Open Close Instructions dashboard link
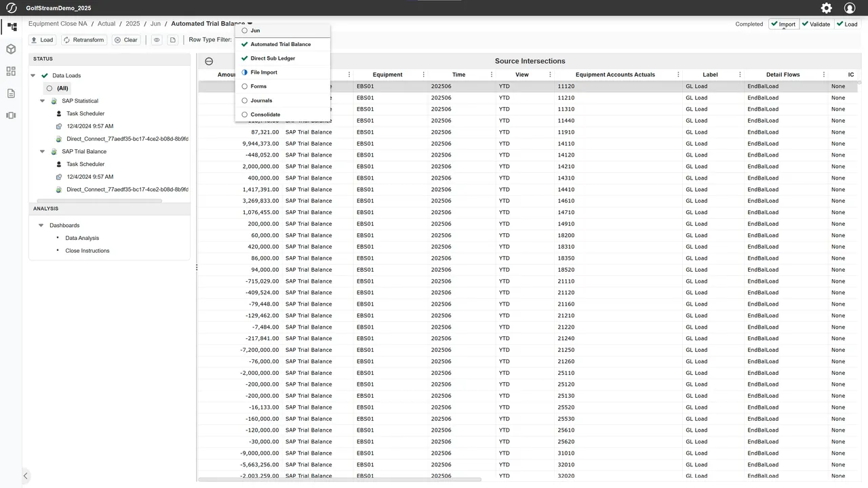The image size is (868, 488). click(x=87, y=251)
